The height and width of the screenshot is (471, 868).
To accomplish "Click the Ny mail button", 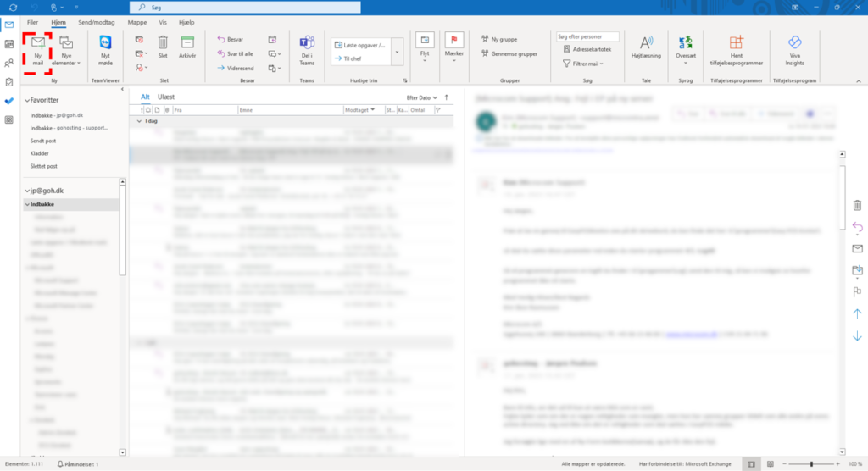I will (x=37, y=49).
